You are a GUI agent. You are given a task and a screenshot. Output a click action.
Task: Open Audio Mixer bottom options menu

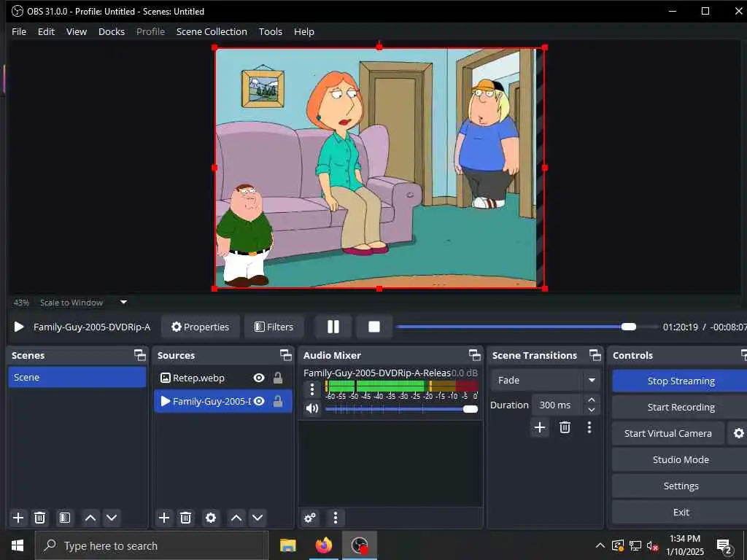tap(336, 518)
